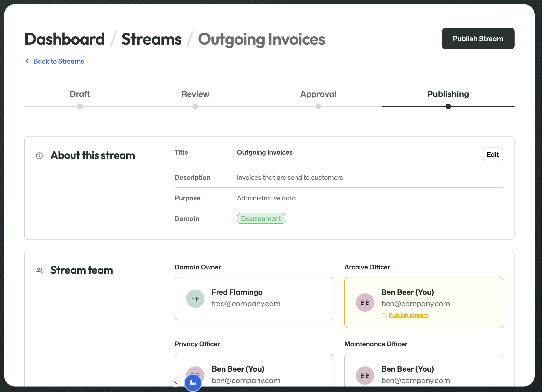Click the Approval progress dot marker

318,106
